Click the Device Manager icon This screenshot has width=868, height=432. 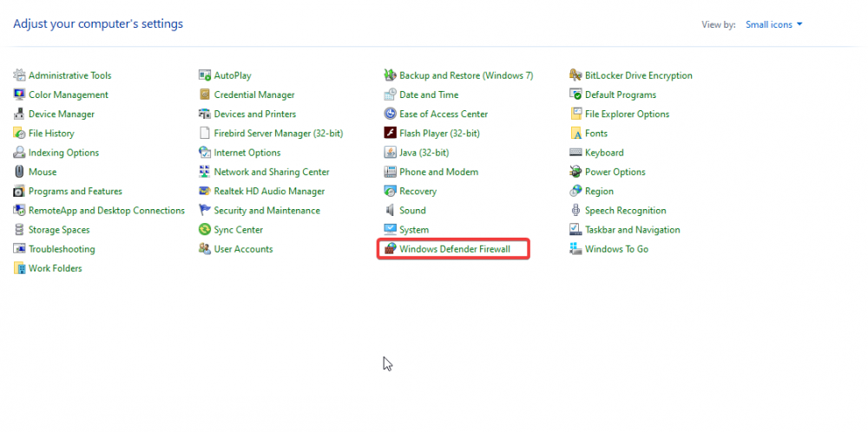[x=19, y=114]
